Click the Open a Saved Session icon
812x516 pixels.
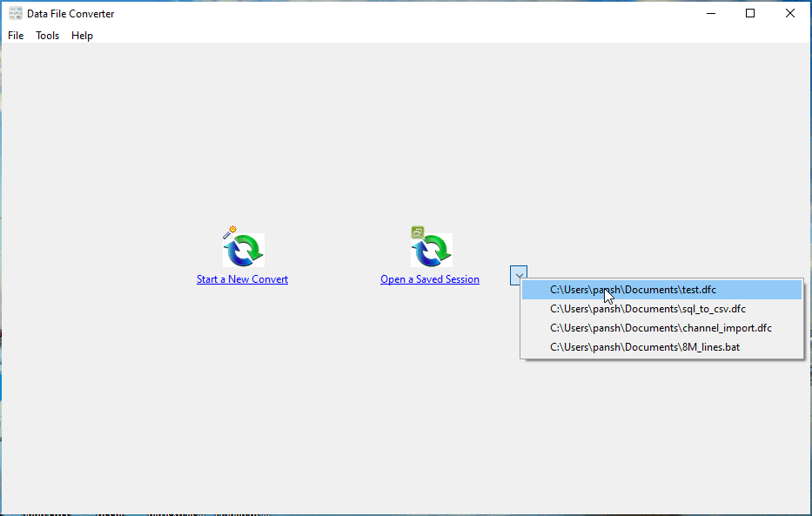(432, 251)
